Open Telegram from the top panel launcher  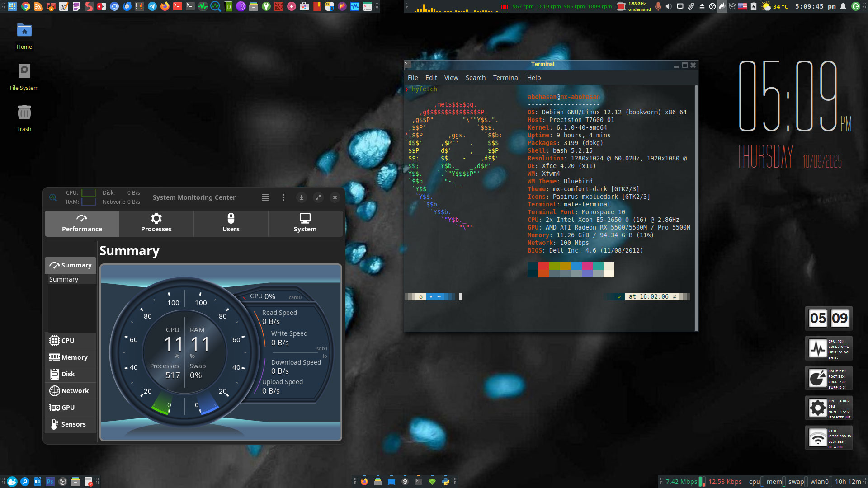(152, 6)
